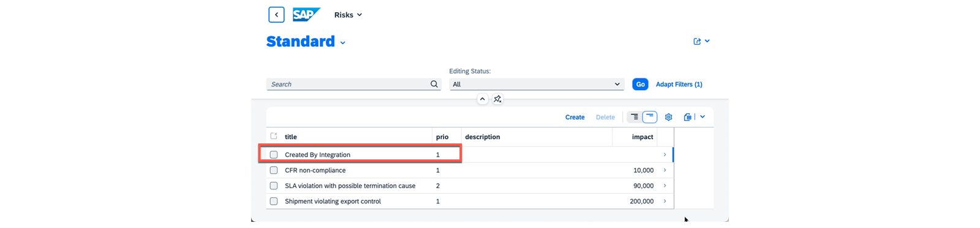Screen dimensions: 980x228
Task: Click the 10,000 impact value
Action: pos(643,170)
